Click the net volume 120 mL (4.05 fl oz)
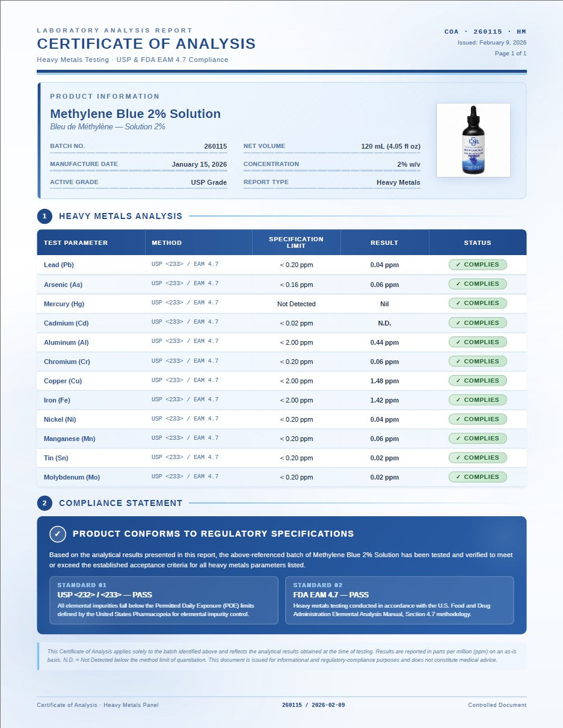 click(x=390, y=146)
